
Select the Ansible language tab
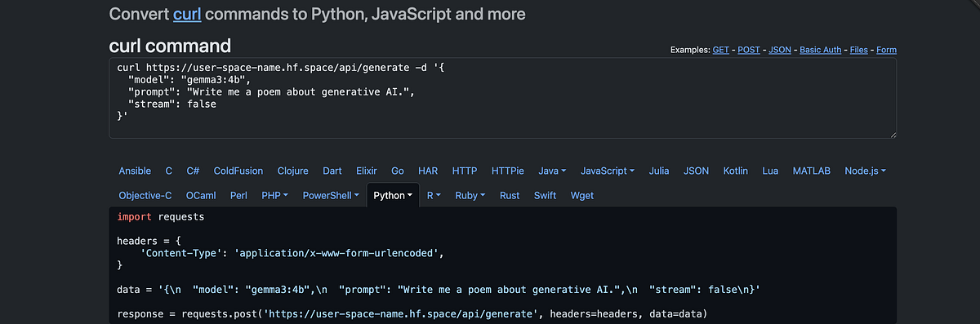(x=135, y=171)
